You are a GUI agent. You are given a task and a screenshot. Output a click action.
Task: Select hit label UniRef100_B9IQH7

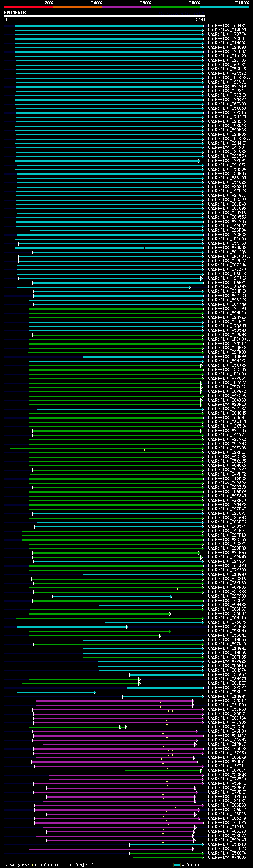pos(227,51)
